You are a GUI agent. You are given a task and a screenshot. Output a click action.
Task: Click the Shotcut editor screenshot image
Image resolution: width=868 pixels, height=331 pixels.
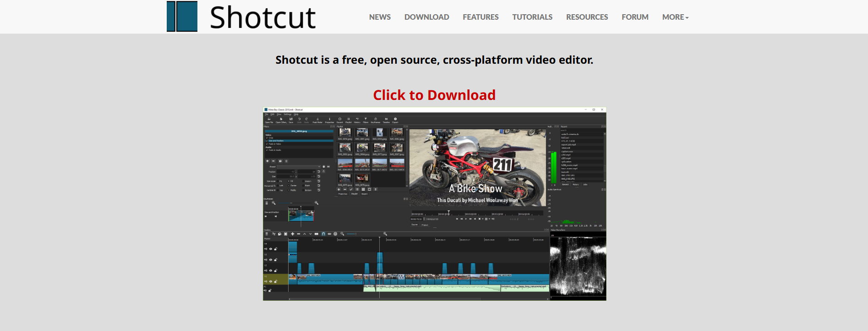434,204
